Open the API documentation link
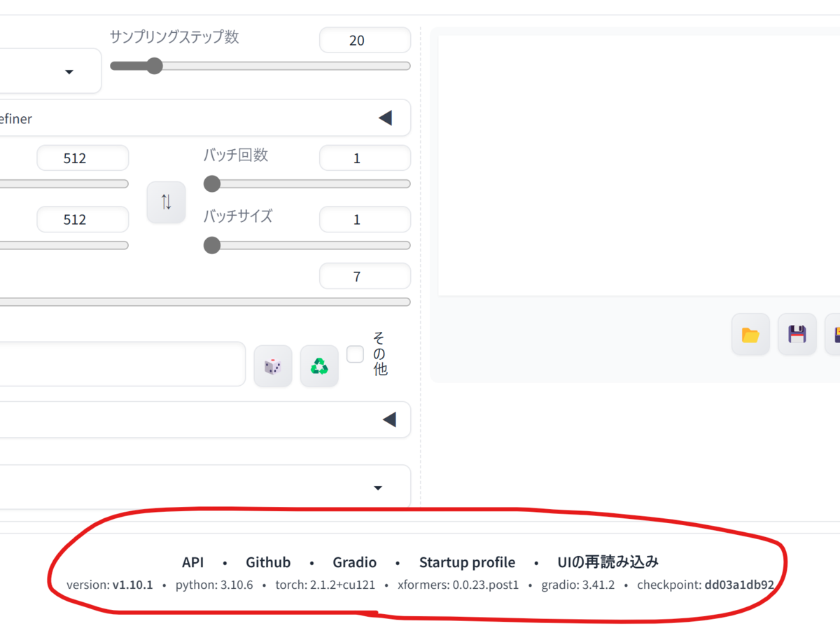This screenshot has width=840, height=626. pyautogui.click(x=193, y=562)
